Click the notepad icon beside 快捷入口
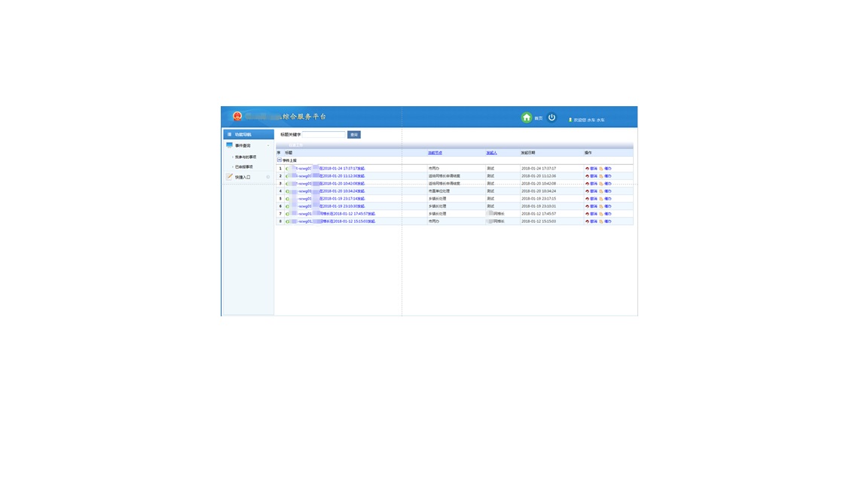Viewport: 868px width, 488px height. 229,177
